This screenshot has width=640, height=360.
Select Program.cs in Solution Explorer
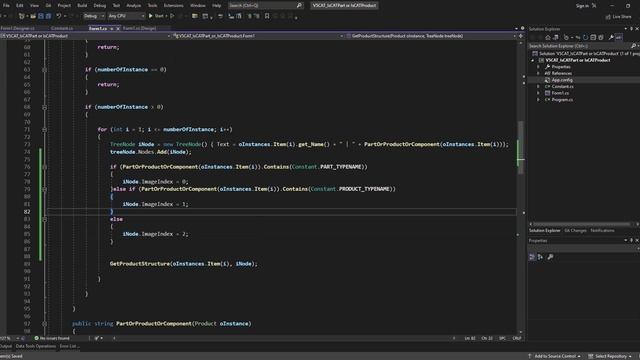562,100
